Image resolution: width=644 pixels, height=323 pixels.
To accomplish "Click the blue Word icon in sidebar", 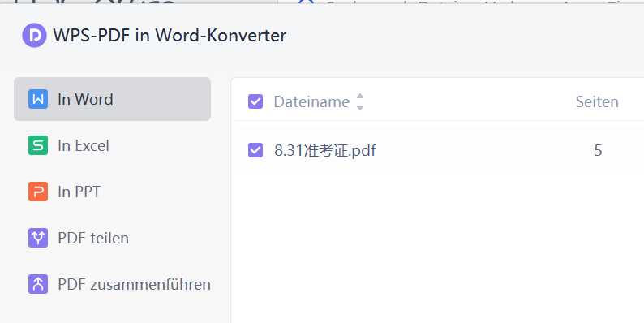I will point(38,99).
